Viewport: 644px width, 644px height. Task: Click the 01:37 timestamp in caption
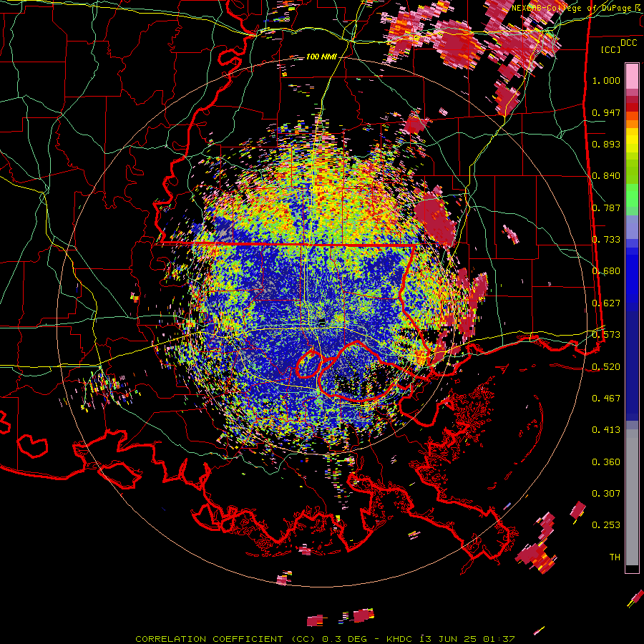(x=499, y=639)
